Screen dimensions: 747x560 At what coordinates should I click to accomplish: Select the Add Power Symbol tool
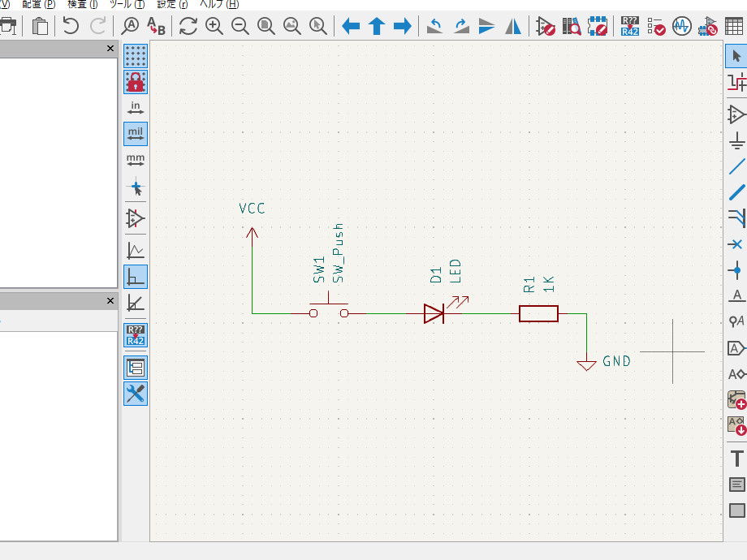tap(736, 142)
